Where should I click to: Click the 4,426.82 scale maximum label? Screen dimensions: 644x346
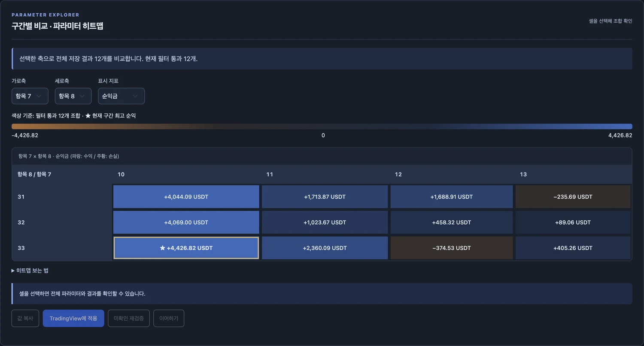click(620, 135)
